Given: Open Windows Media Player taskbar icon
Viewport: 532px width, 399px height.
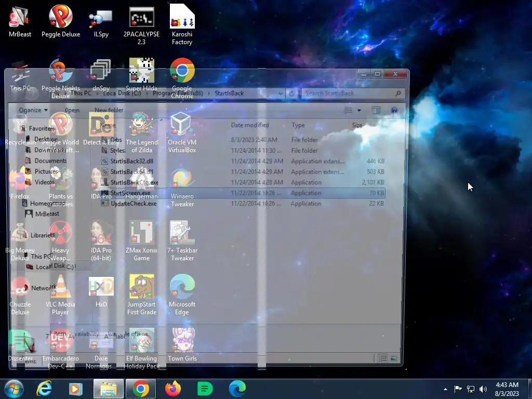Looking at the screenshot, I should coord(75,389).
